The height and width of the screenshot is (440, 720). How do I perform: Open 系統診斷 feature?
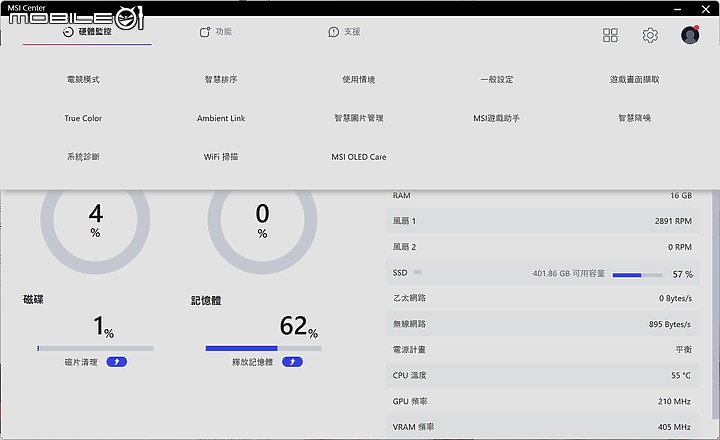pyautogui.click(x=83, y=157)
